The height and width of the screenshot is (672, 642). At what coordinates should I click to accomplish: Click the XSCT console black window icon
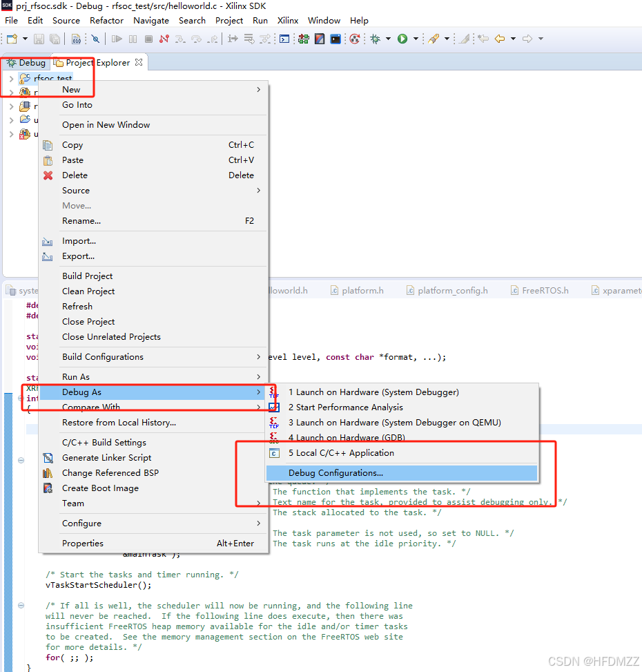tap(335, 39)
